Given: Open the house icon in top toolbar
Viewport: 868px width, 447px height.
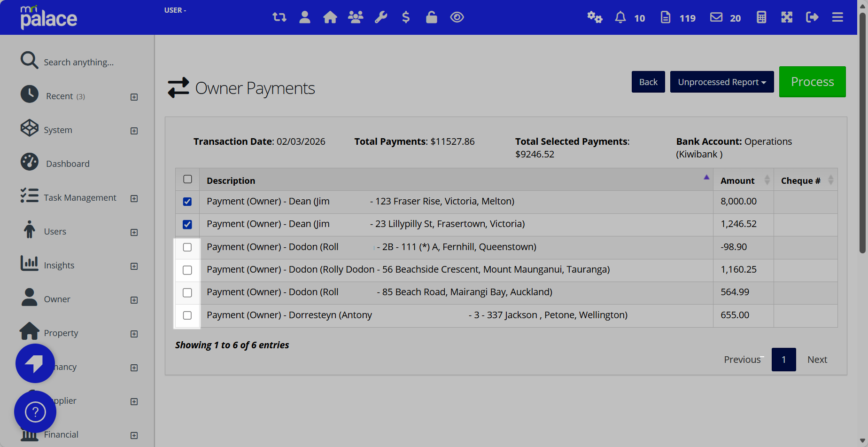Looking at the screenshot, I should tap(330, 17).
